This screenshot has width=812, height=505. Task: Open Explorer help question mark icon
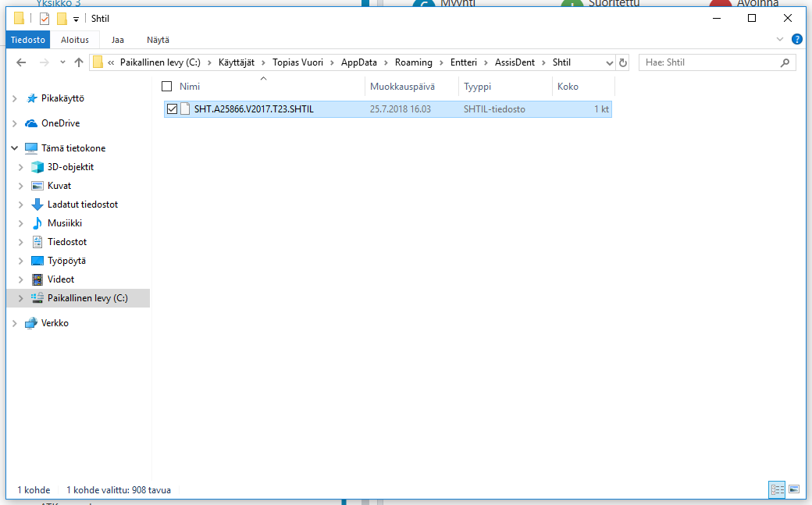[797, 39]
